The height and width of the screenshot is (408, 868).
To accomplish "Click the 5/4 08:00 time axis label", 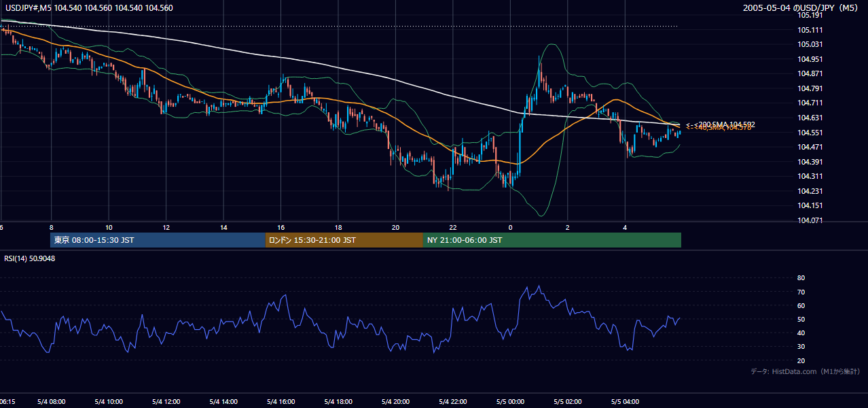I will (51, 402).
